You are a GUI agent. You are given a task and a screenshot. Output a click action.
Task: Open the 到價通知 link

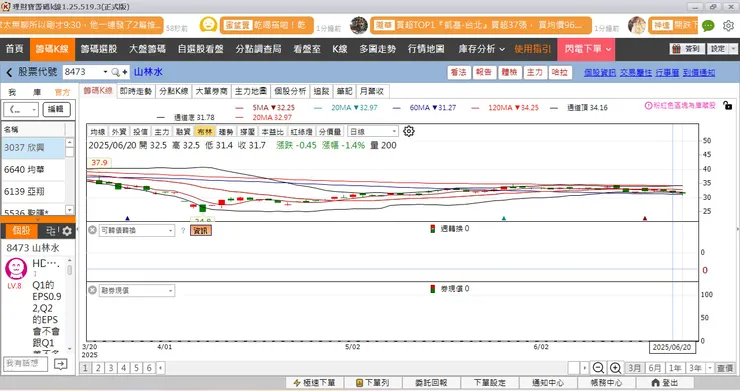699,72
